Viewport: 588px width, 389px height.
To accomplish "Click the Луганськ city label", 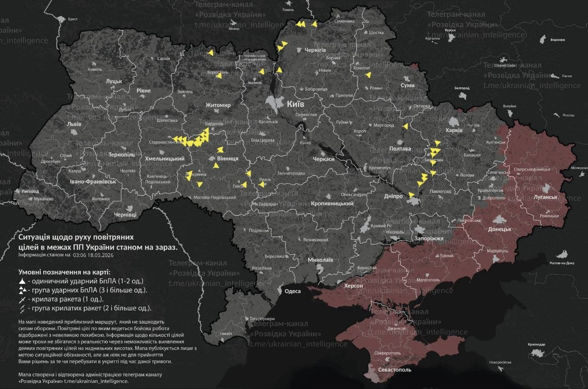I will pyautogui.click(x=545, y=197).
